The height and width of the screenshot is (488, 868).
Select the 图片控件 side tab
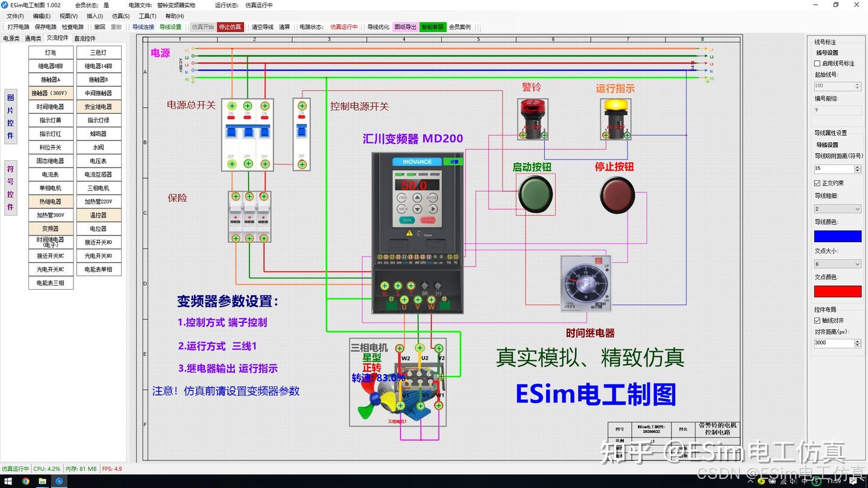pos(10,116)
